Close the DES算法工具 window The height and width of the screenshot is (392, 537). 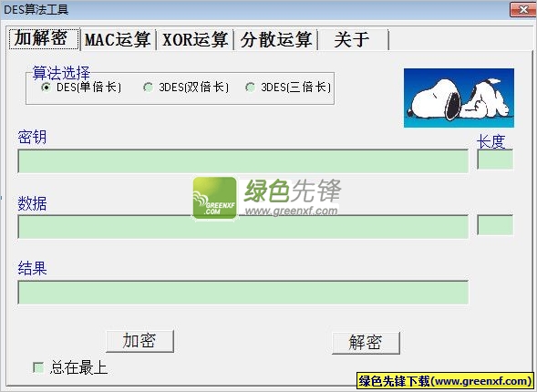pos(523,9)
